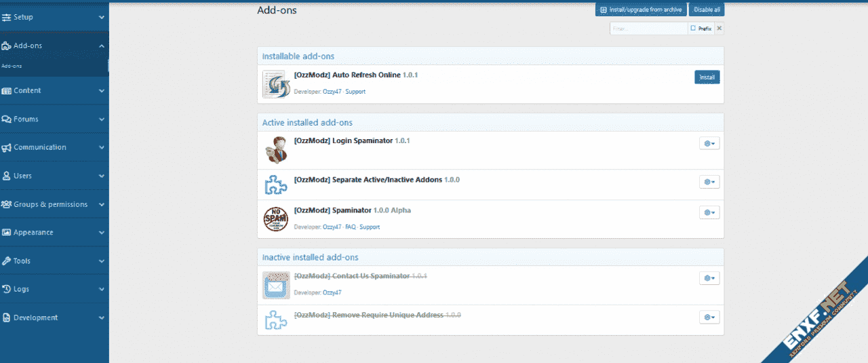Open Spaminator 1.0.0 Alpha gear dropdown
868x363 pixels.
pyautogui.click(x=709, y=212)
